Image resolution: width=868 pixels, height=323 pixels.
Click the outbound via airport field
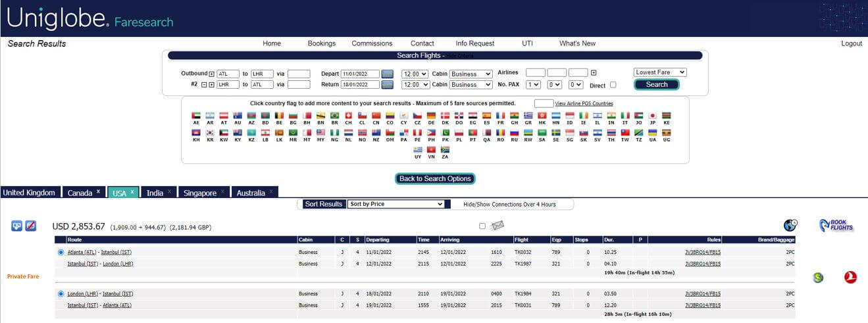click(x=299, y=74)
